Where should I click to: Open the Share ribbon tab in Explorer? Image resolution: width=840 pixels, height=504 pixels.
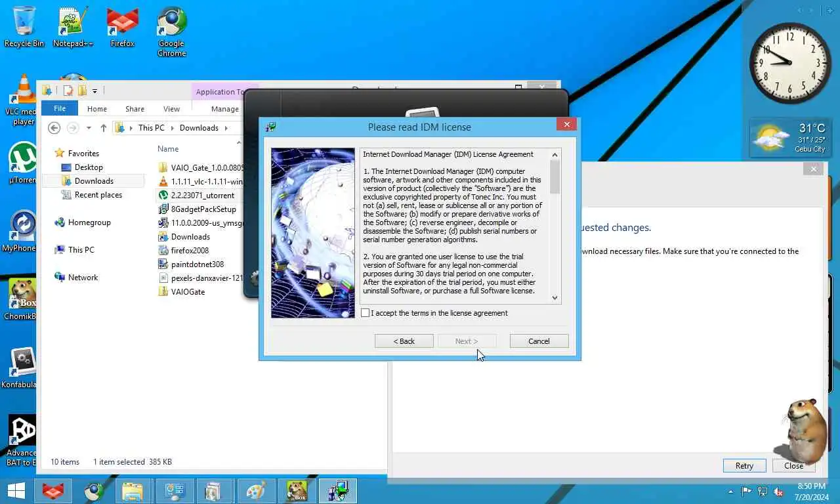click(x=135, y=109)
